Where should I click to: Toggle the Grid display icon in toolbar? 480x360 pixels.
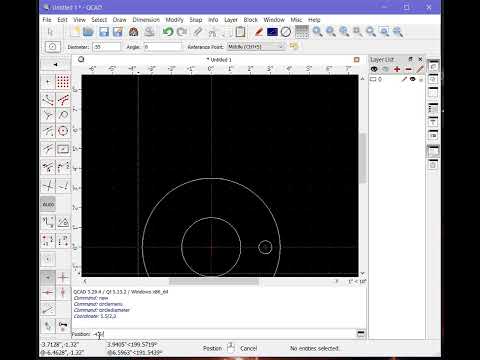(302, 32)
